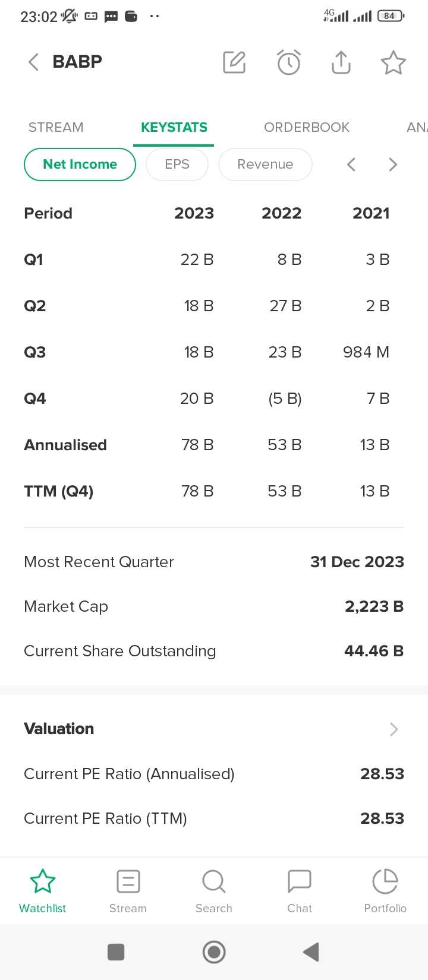Open the Watchlist bottom tab
The width and height of the screenshot is (428, 980).
point(43,890)
